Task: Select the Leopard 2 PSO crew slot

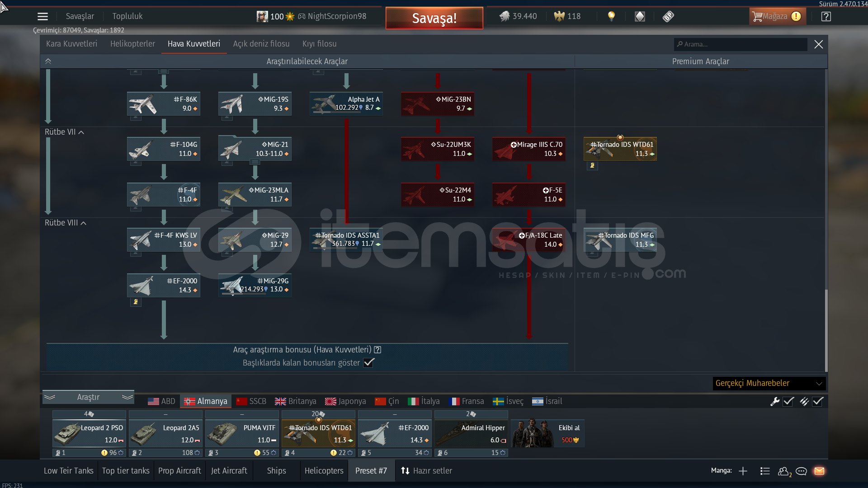Action: coord(89,434)
